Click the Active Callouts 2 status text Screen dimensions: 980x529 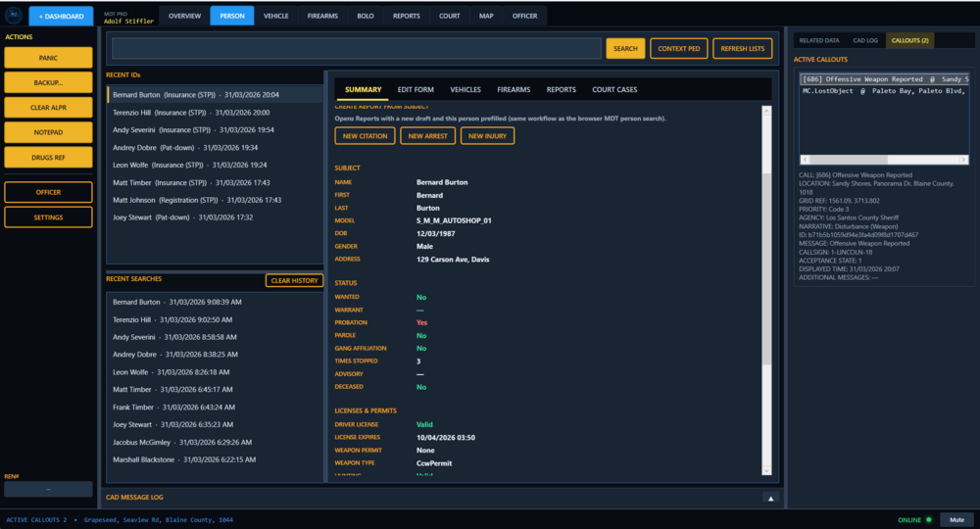coord(36,519)
